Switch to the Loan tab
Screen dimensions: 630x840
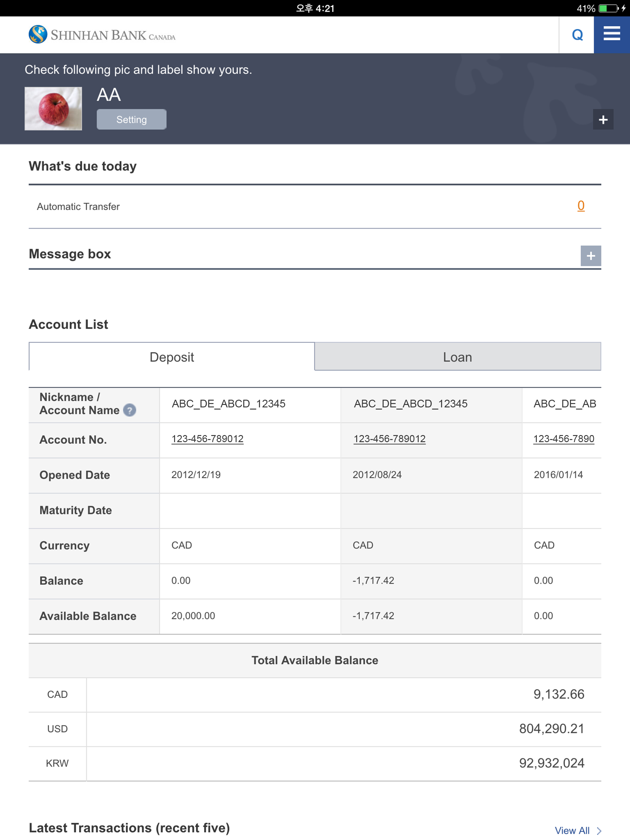tap(457, 357)
